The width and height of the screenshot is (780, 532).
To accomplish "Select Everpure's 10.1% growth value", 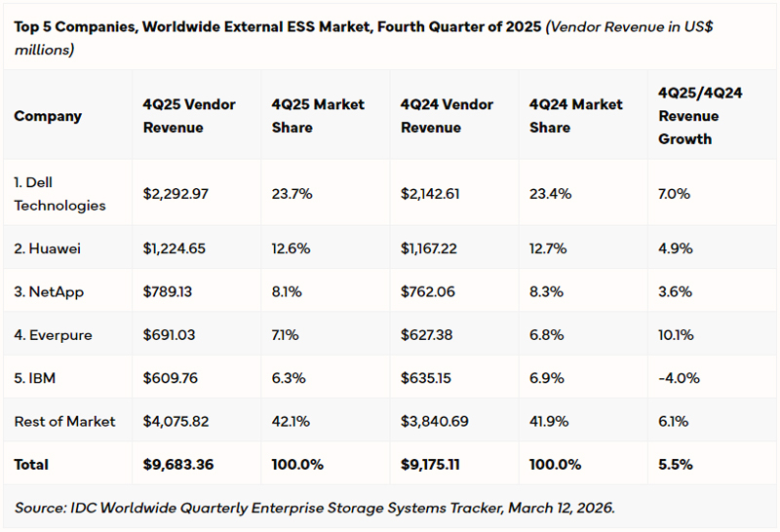I will click(x=675, y=335).
